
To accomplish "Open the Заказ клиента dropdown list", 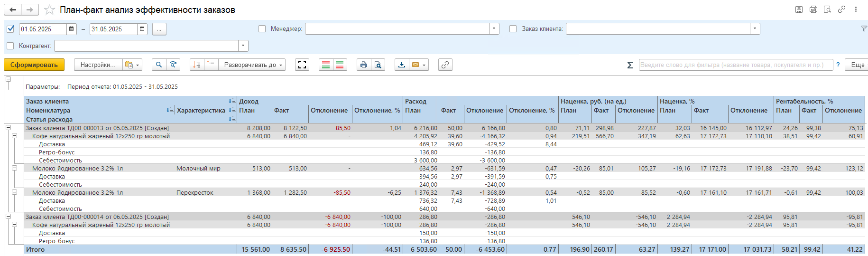I will point(755,29).
